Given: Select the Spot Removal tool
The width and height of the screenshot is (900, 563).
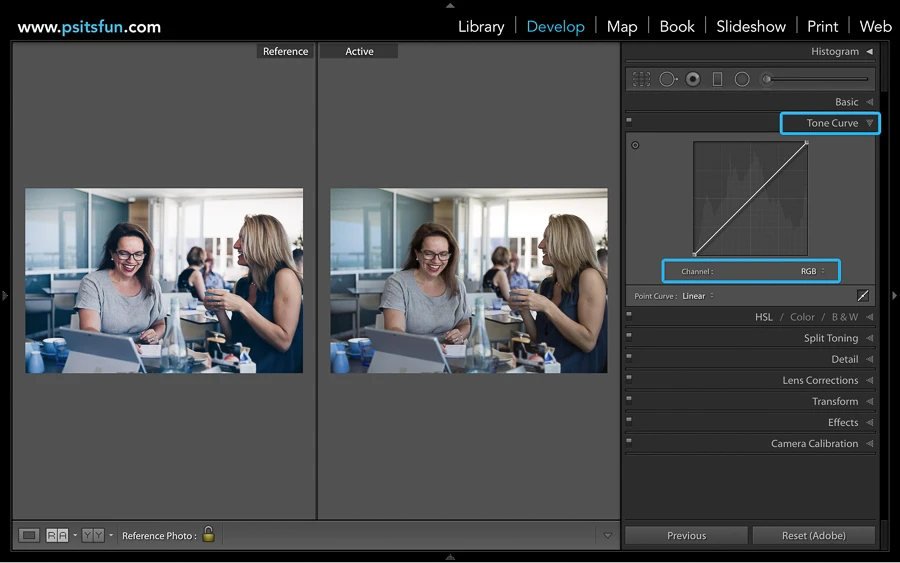Looking at the screenshot, I should (x=668, y=79).
